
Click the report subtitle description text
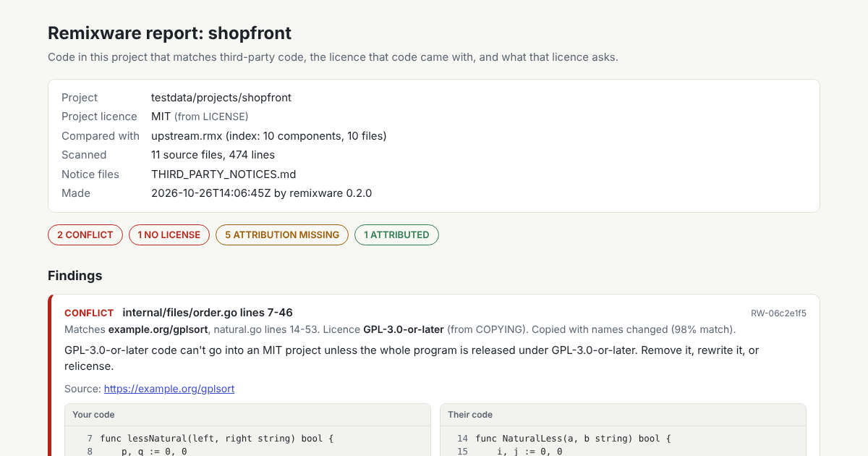pyautogui.click(x=333, y=57)
